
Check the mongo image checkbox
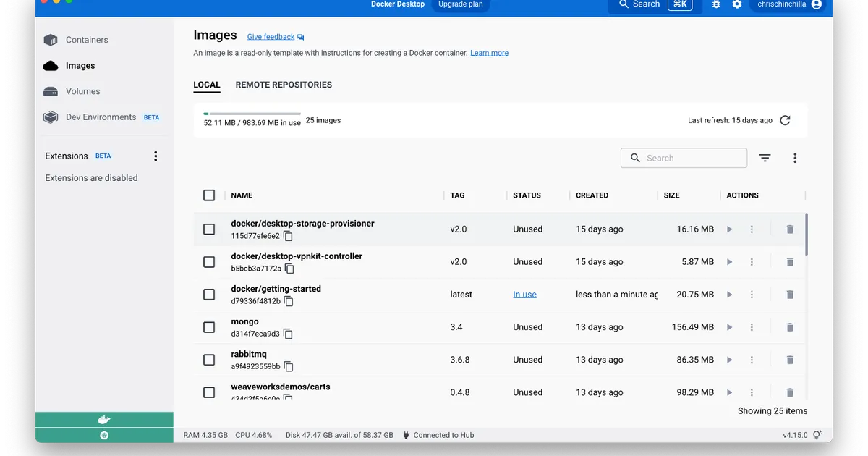[209, 327]
